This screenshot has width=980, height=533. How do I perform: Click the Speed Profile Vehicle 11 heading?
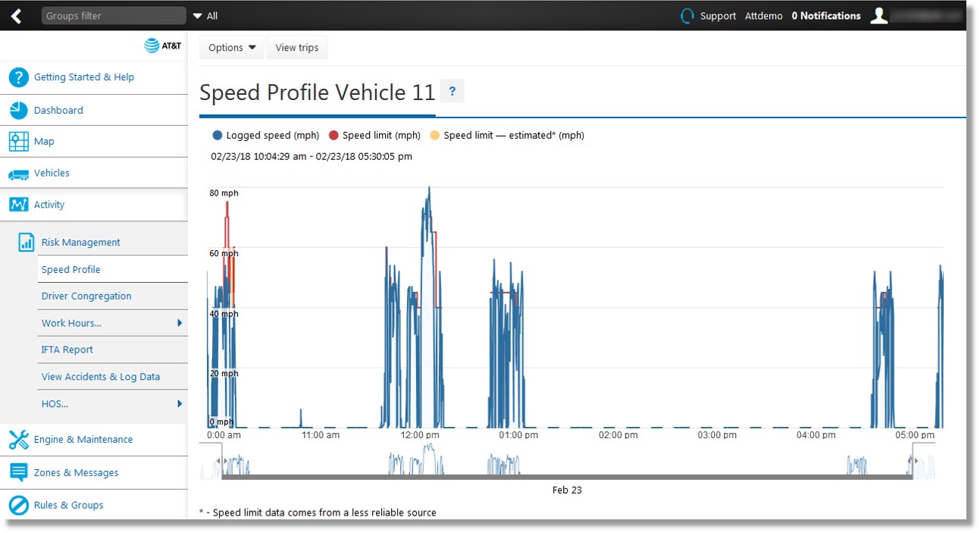click(318, 92)
